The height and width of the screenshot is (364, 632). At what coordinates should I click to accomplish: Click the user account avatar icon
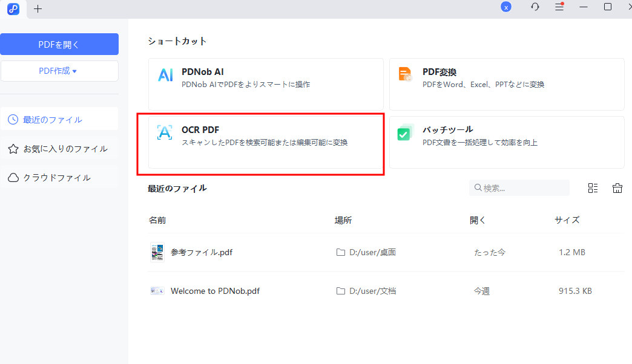[x=506, y=7]
